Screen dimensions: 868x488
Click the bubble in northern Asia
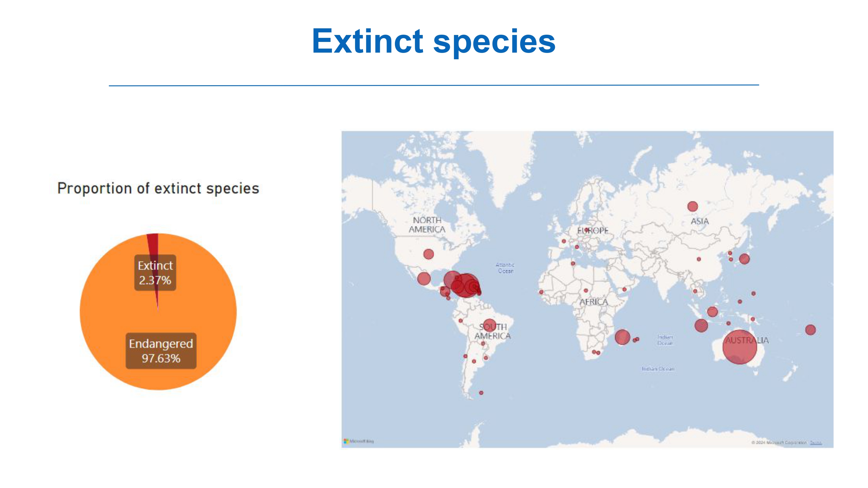tap(692, 206)
